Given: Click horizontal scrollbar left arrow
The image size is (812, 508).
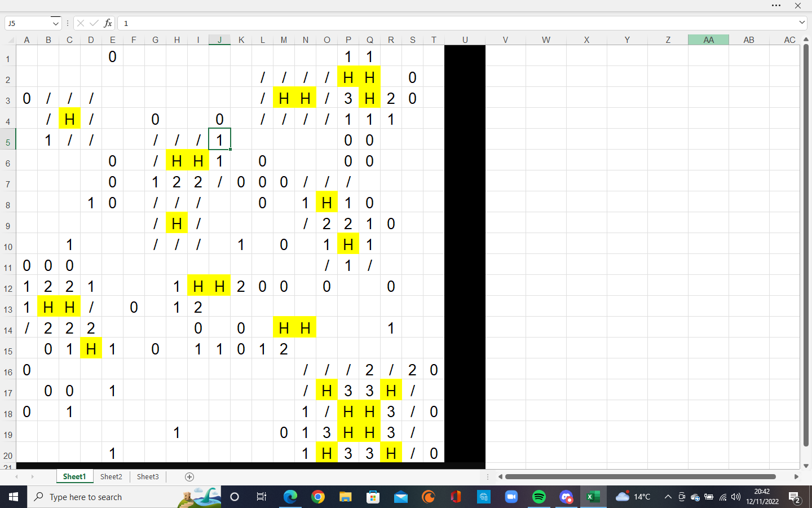Looking at the screenshot, I should (500, 477).
